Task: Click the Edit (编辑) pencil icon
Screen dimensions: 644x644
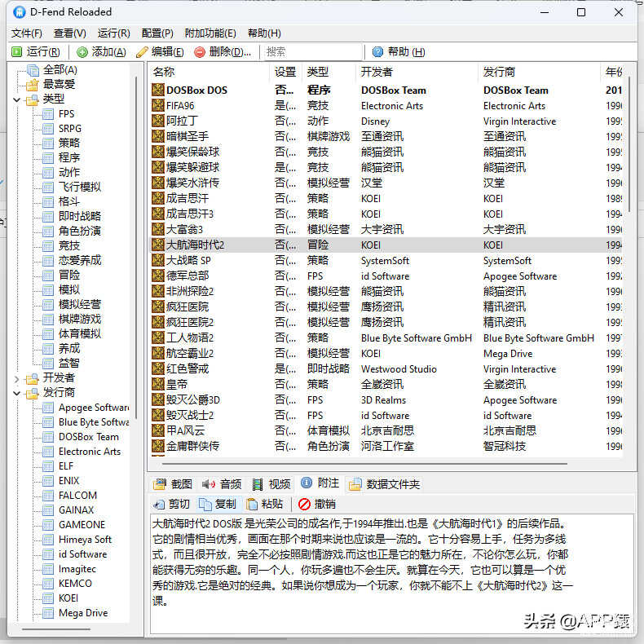Action: (142, 51)
